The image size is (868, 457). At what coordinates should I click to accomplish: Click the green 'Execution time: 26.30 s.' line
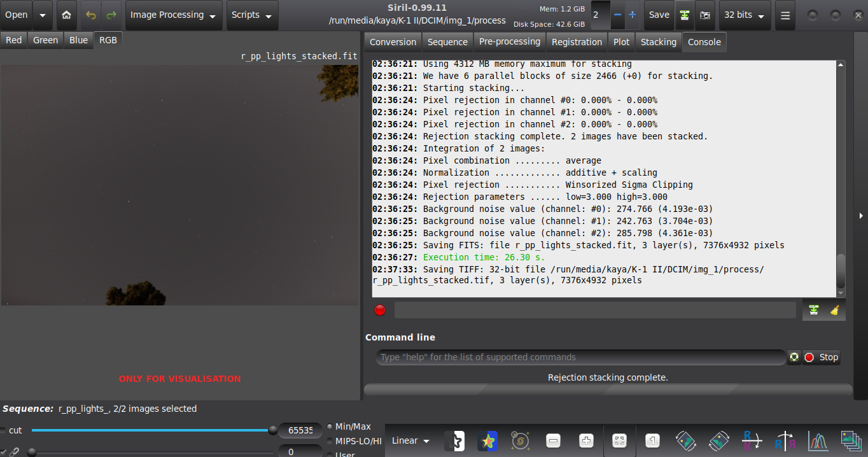[484, 257]
